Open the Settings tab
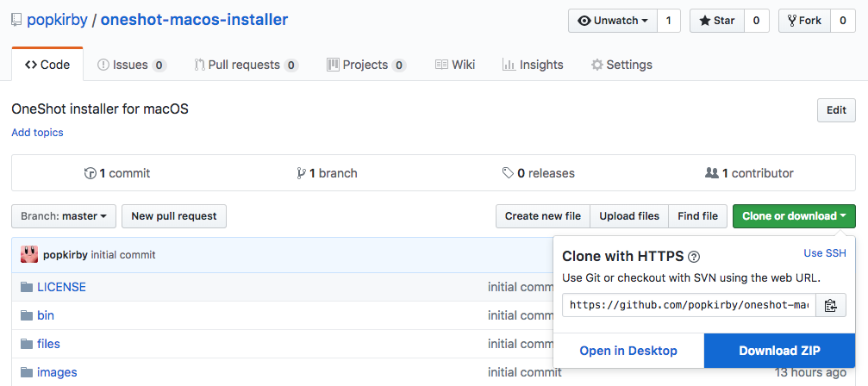The width and height of the screenshot is (868, 386). point(621,65)
